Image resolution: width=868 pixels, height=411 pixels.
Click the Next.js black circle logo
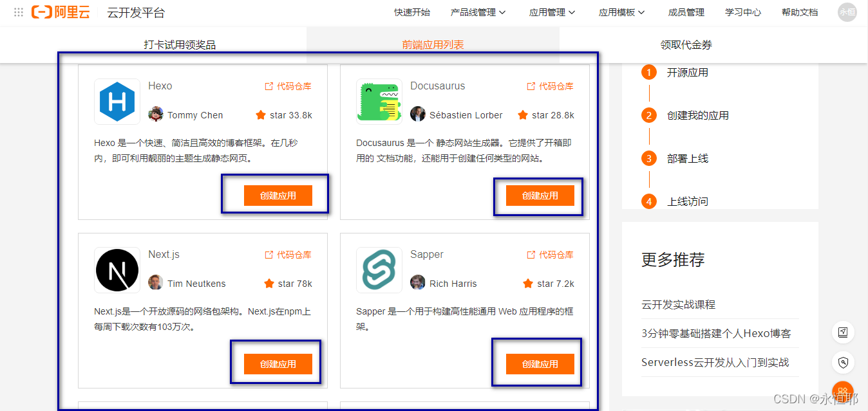coord(117,270)
